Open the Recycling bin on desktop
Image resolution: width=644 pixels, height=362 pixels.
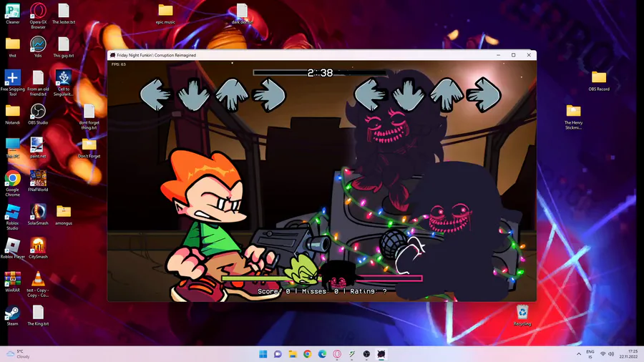point(522,315)
